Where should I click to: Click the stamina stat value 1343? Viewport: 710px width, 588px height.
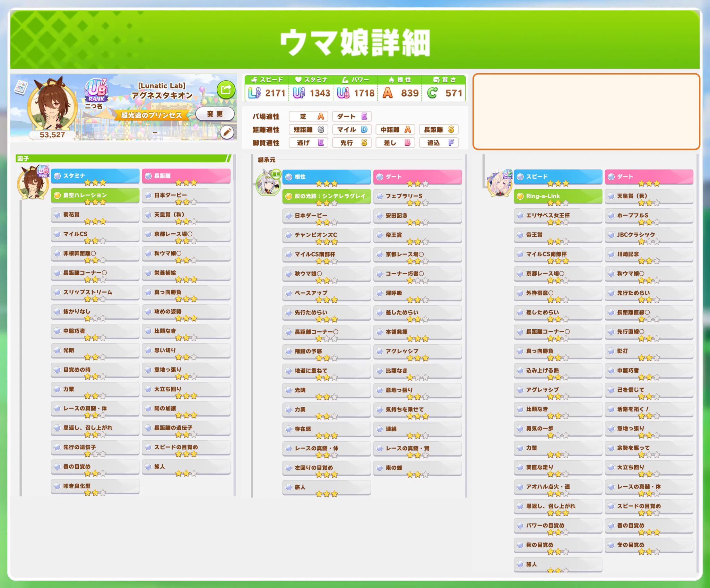320,93
